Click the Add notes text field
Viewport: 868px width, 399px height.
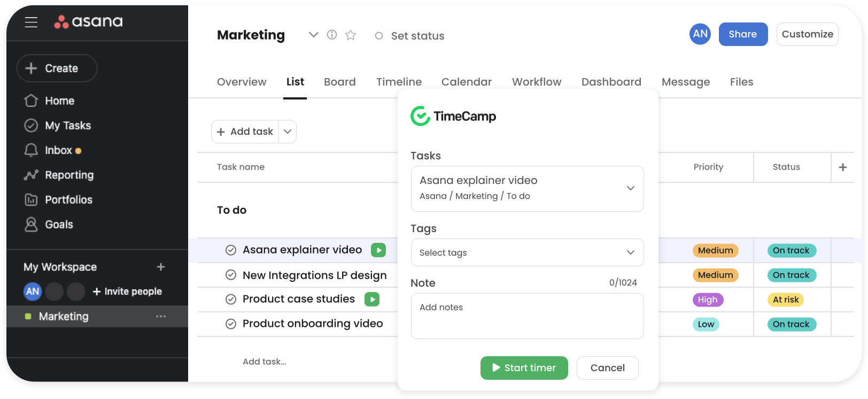[528, 316]
